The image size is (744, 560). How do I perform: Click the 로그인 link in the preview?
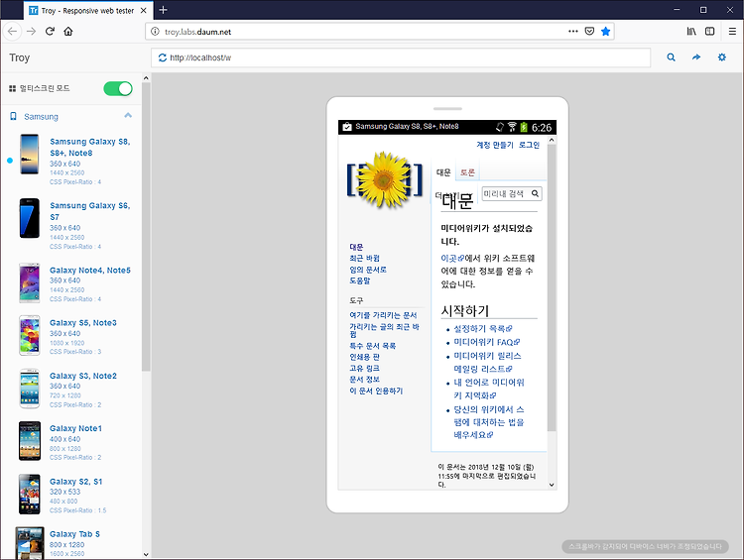point(529,145)
